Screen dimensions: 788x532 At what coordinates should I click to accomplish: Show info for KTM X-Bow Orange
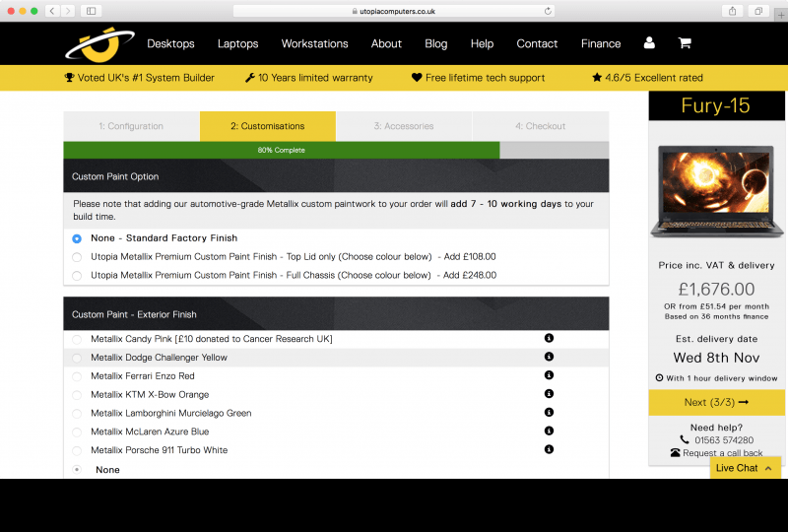tap(549, 394)
